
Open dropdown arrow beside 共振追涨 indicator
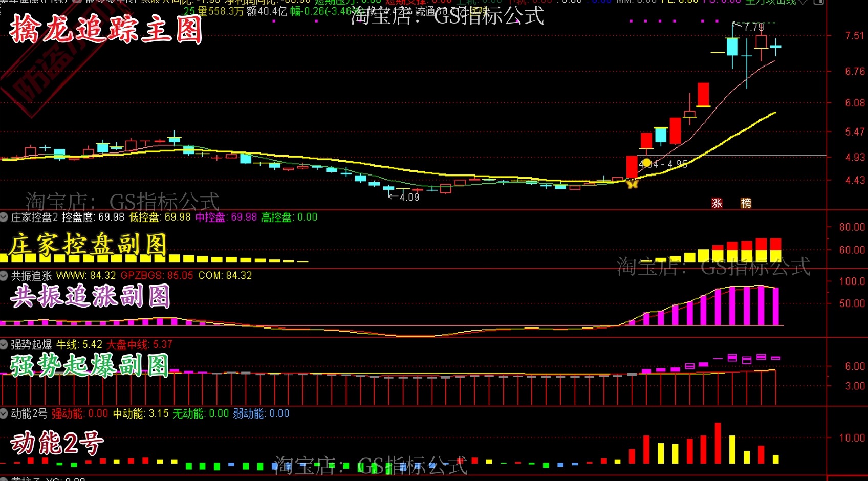pyautogui.click(x=4, y=276)
